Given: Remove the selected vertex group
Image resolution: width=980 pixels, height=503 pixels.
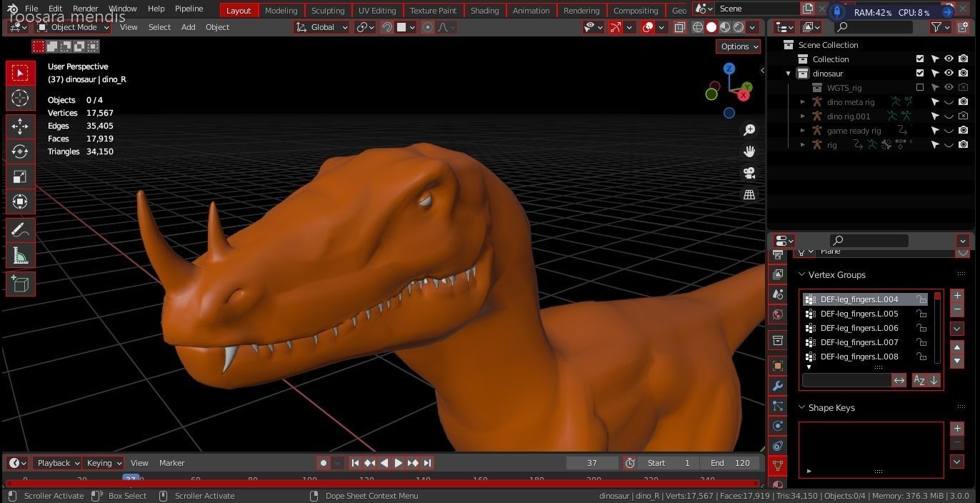Looking at the screenshot, I should tap(957, 309).
